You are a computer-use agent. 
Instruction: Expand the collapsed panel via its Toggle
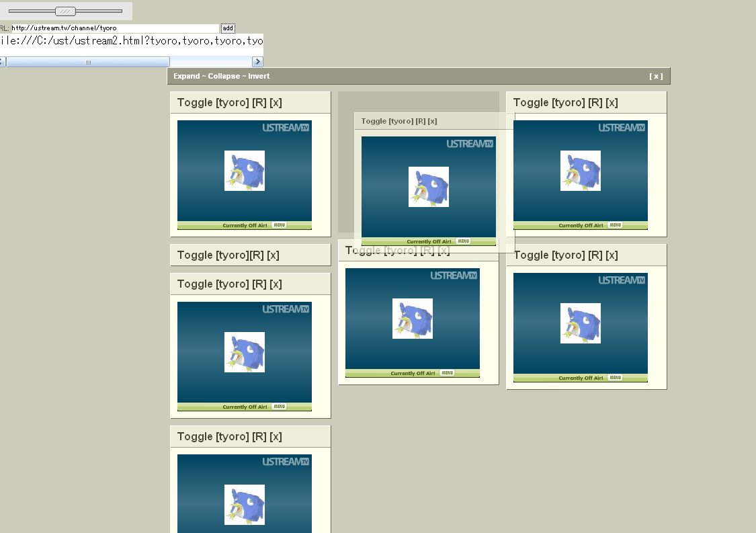tap(194, 255)
